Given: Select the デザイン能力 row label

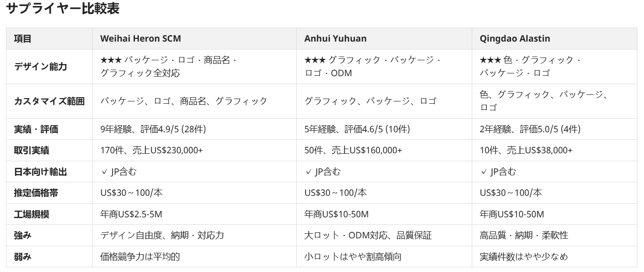Looking at the screenshot, I should pos(40,66).
